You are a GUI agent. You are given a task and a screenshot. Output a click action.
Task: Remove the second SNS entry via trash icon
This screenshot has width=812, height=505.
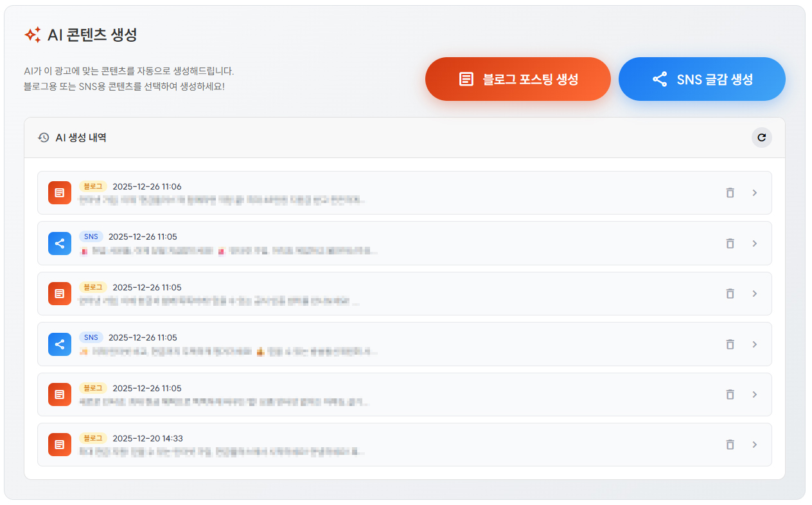pos(730,344)
